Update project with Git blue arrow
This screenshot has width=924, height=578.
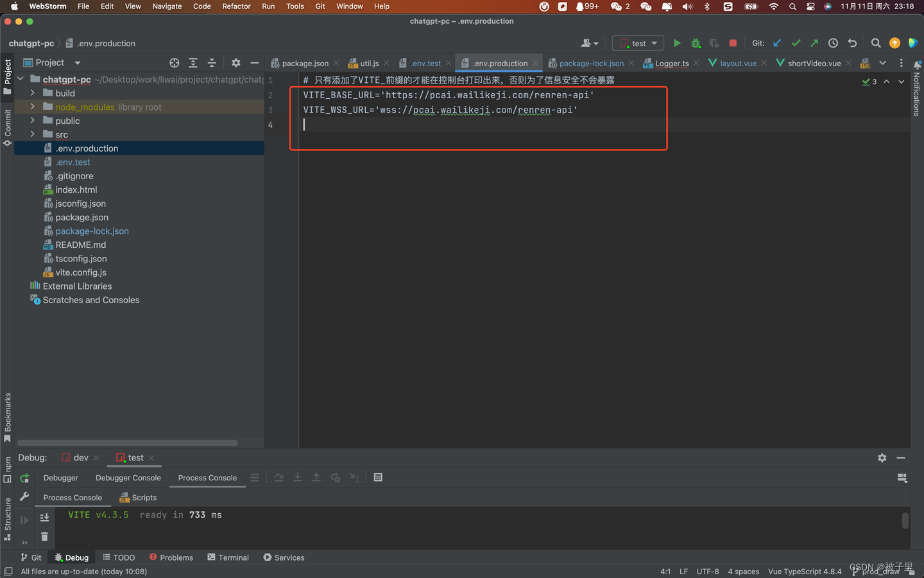coord(777,43)
